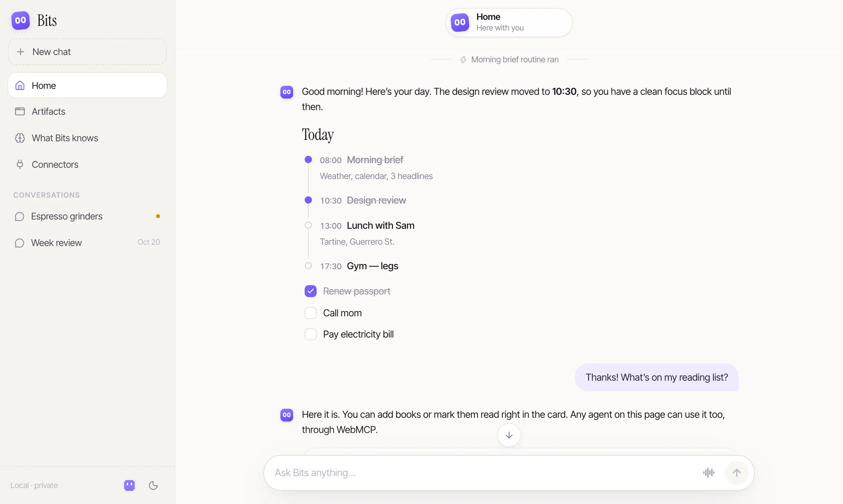Viewport: 843px width, 504px height.
Task: Click the Tartine, Guerrero St. location text
Action: (x=357, y=242)
